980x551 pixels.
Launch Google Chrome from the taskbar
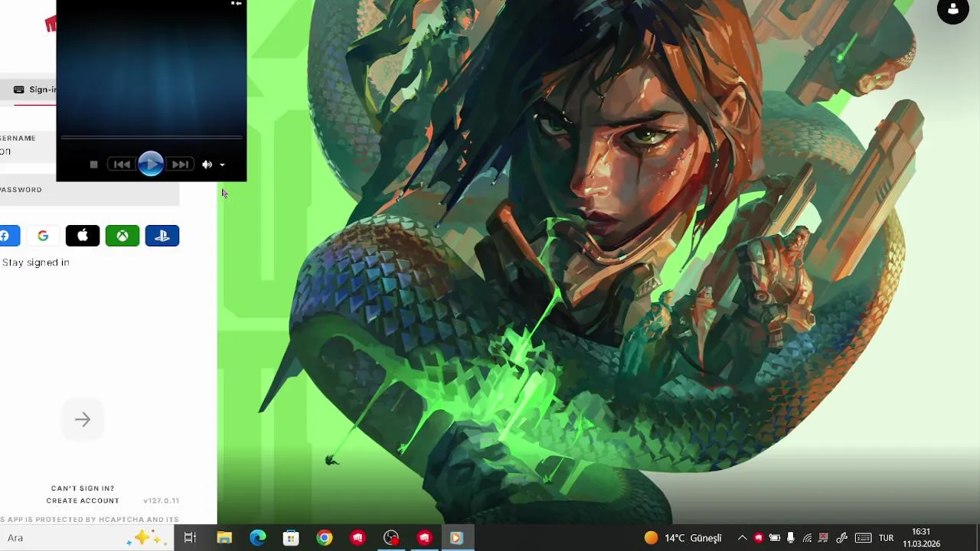tap(325, 538)
